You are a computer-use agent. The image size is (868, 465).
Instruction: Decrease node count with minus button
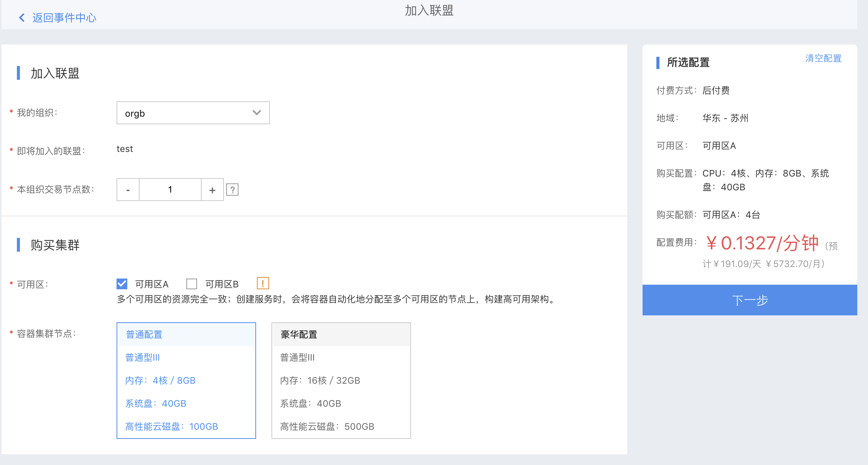pos(128,190)
